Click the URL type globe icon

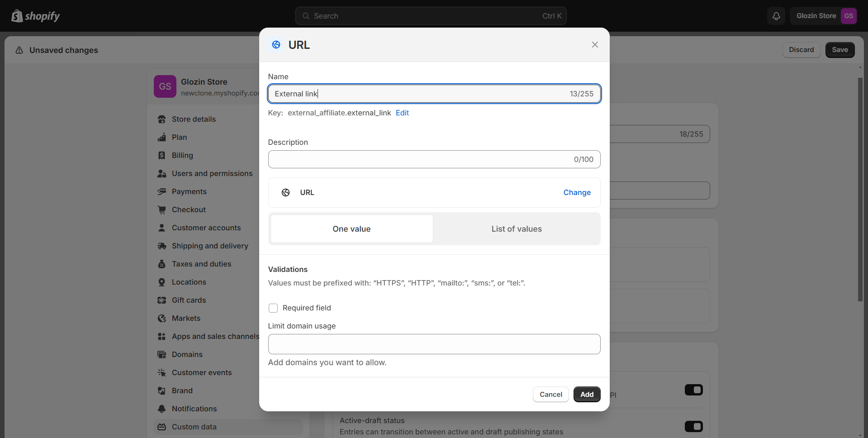[285, 193]
